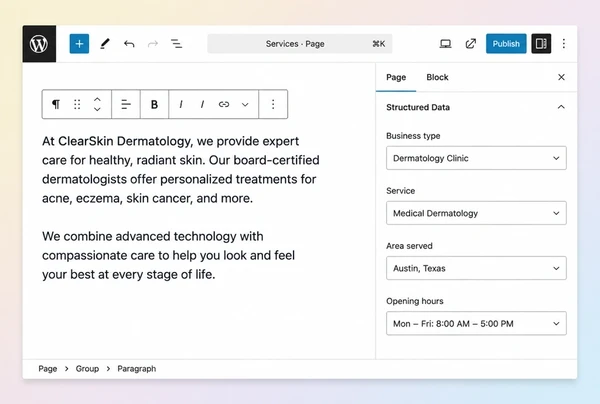Open the block inserter plus button

79,44
